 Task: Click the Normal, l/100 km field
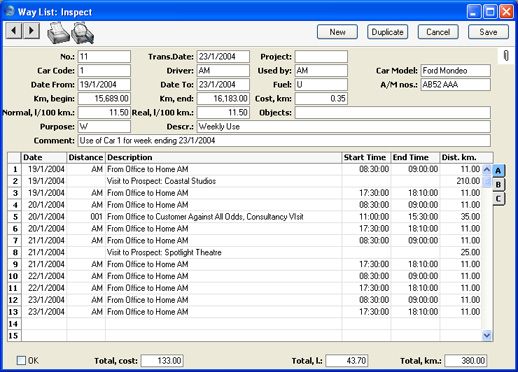(104, 112)
